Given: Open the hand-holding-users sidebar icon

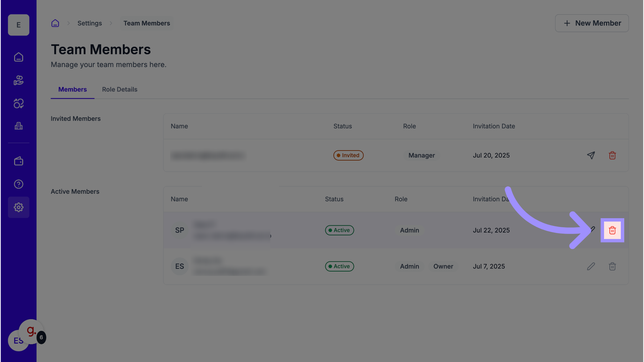Looking at the screenshot, I should click(18, 80).
